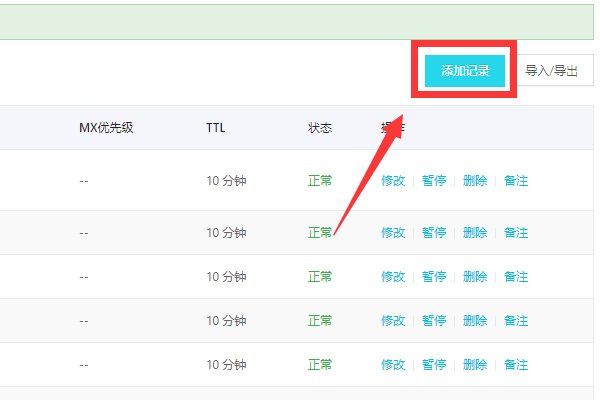Click 删除 in the second record row
600x400 pixels.
(475, 233)
